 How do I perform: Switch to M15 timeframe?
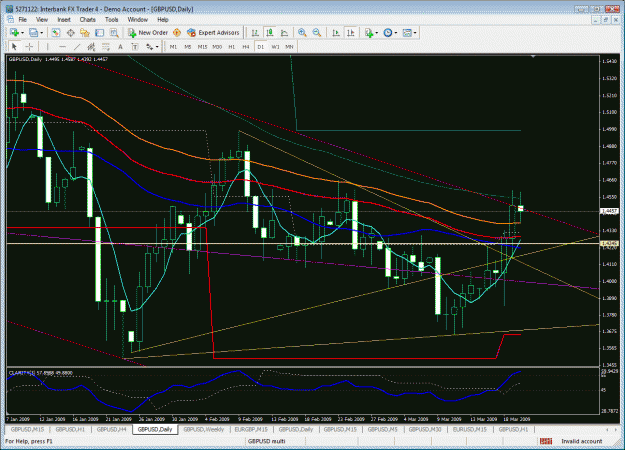202,47
